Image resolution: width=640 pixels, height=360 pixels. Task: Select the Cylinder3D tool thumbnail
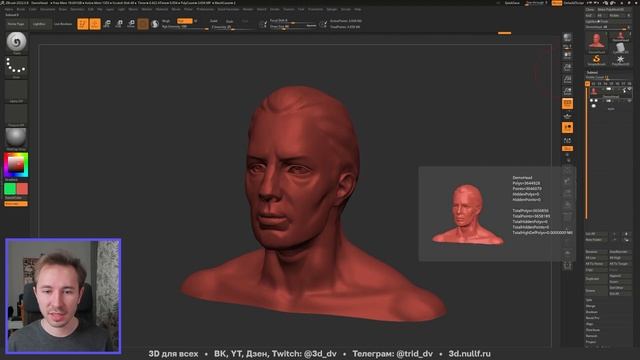click(x=621, y=48)
